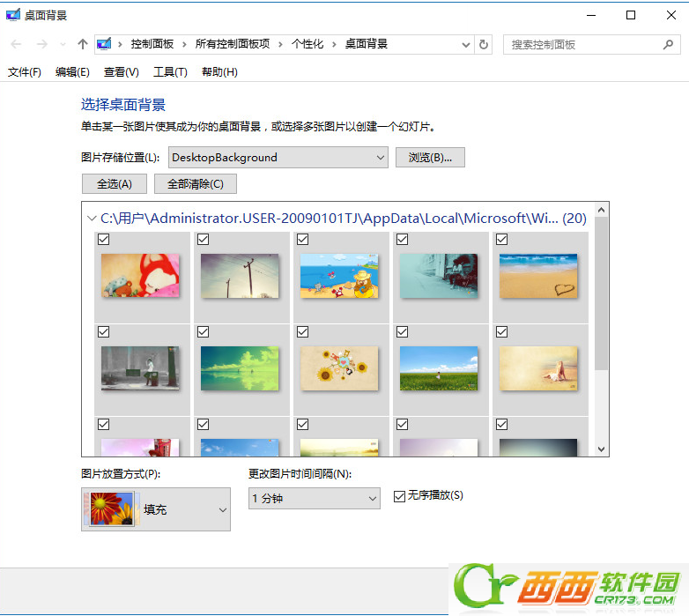
Task: Select the telephone poles wallpaper thumbnail
Action: [240, 276]
